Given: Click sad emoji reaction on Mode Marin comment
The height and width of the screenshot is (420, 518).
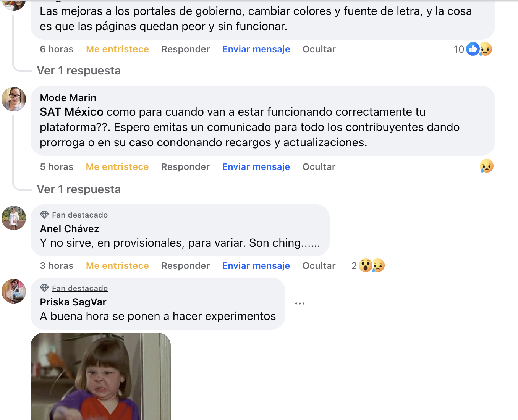Looking at the screenshot, I should [x=486, y=166].
